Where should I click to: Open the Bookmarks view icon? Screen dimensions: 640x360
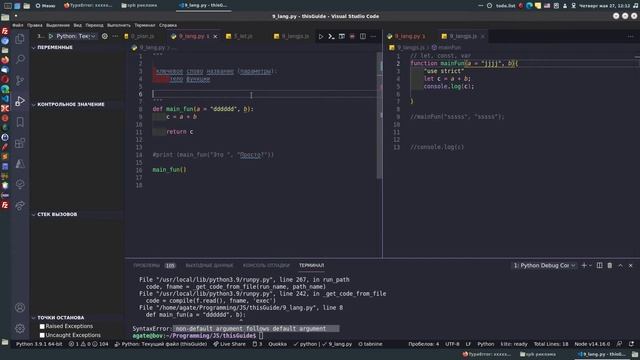click(20, 122)
